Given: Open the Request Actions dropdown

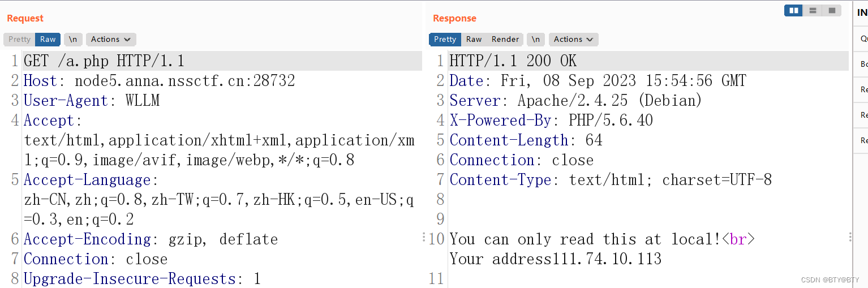Looking at the screenshot, I should point(111,39).
